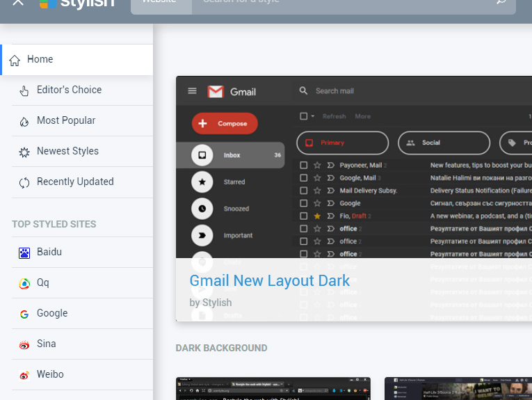Click the Google G icon
The image size is (532, 400).
pyautogui.click(x=24, y=314)
